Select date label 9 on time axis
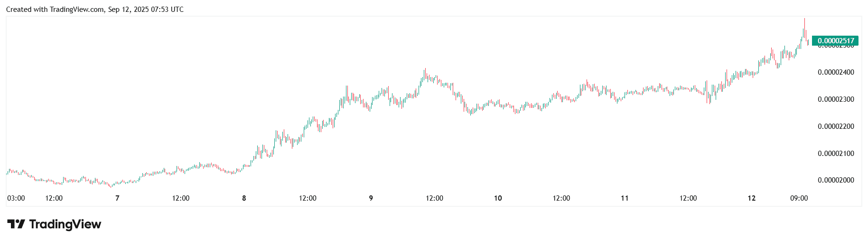 (371, 198)
